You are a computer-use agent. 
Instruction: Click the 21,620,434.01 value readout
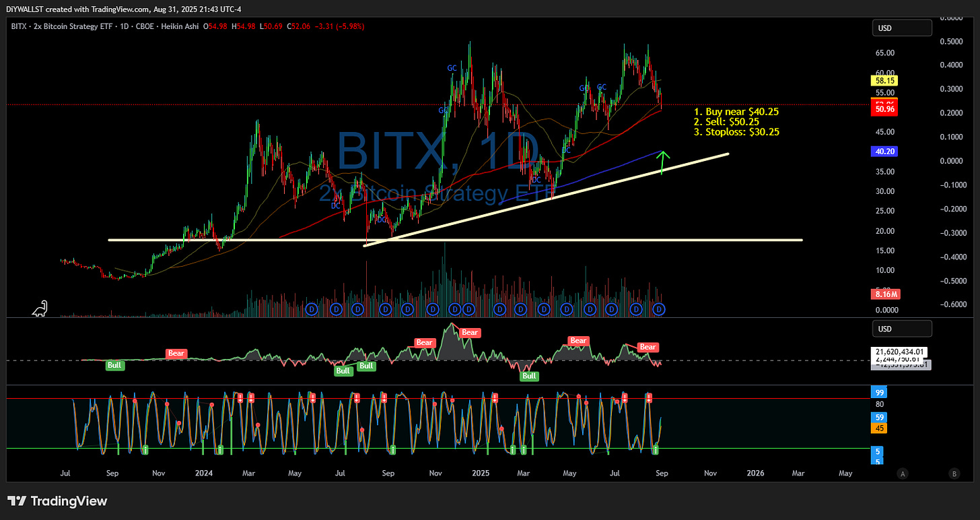[901, 352]
